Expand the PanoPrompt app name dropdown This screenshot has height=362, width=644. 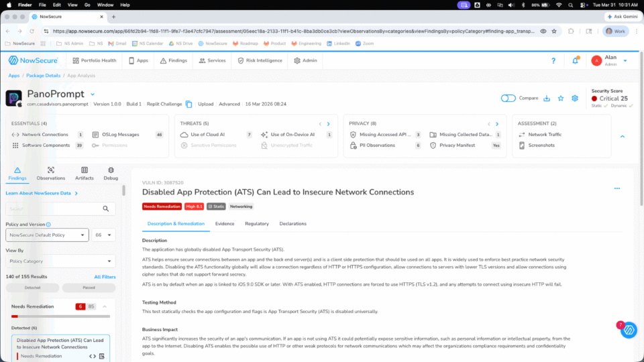[93, 95]
